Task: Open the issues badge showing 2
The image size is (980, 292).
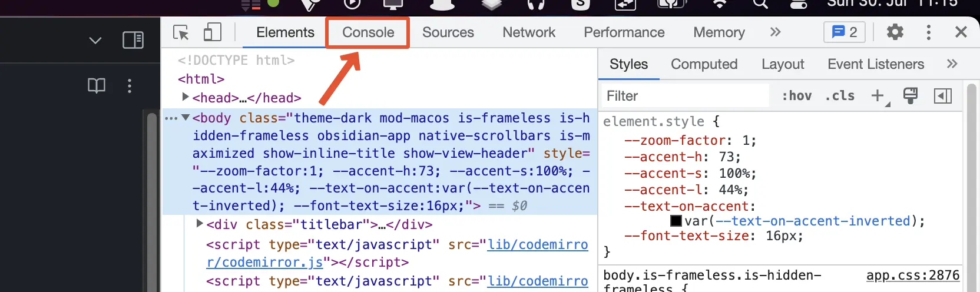Action: click(845, 32)
